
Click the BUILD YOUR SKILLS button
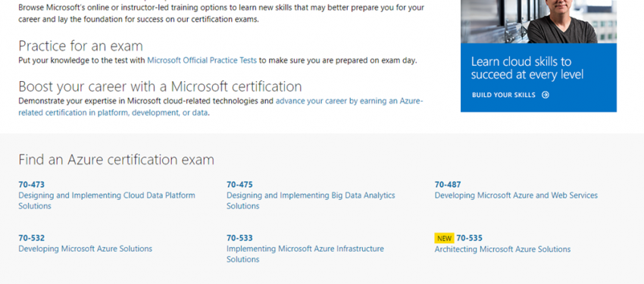click(x=511, y=95)
